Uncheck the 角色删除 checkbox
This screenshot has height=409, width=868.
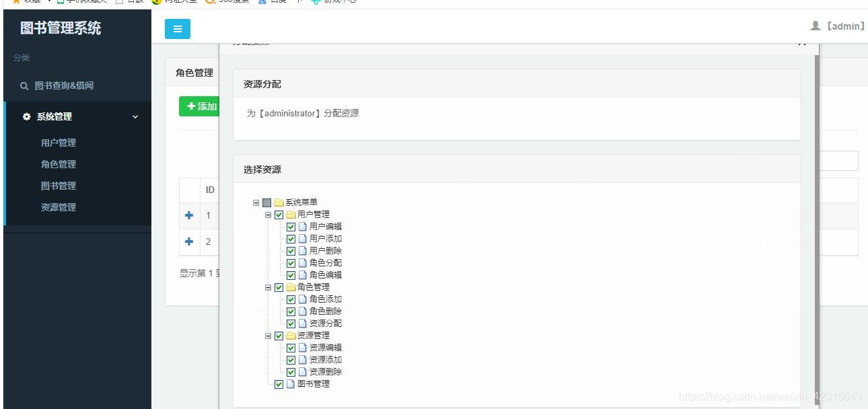[291, 311]
